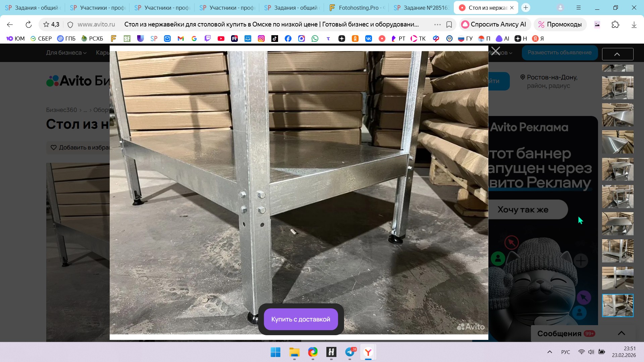Open WhatsApp bookmark icon
This screenshot has height=362, width=644.
[315, 39]
